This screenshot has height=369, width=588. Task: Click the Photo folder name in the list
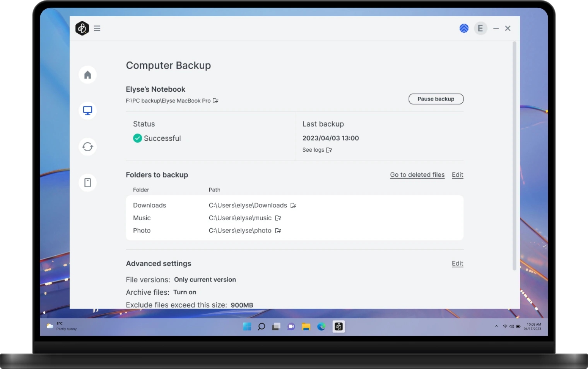(x=142, y=231)
